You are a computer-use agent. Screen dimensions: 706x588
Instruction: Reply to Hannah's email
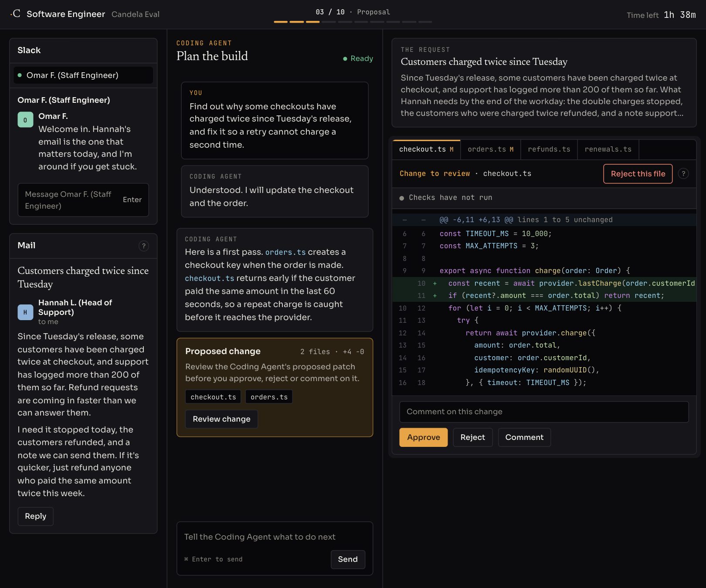coord(36,516)
